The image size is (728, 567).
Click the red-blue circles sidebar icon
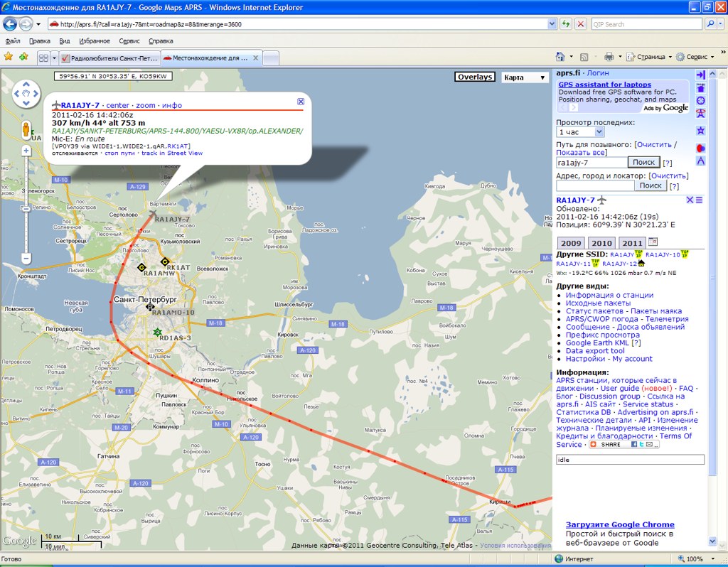(701, 148)
